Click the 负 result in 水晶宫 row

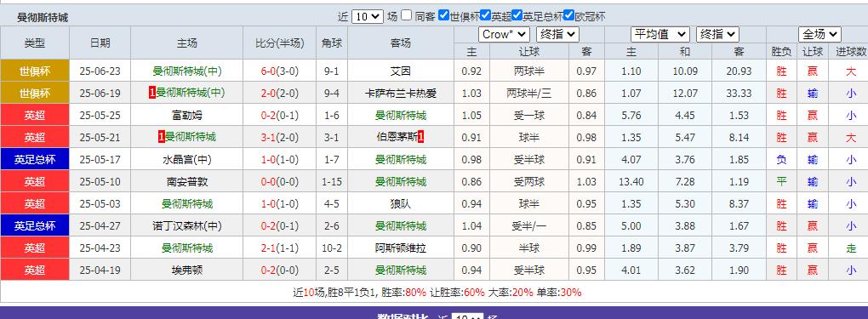[x=781, y=160]
